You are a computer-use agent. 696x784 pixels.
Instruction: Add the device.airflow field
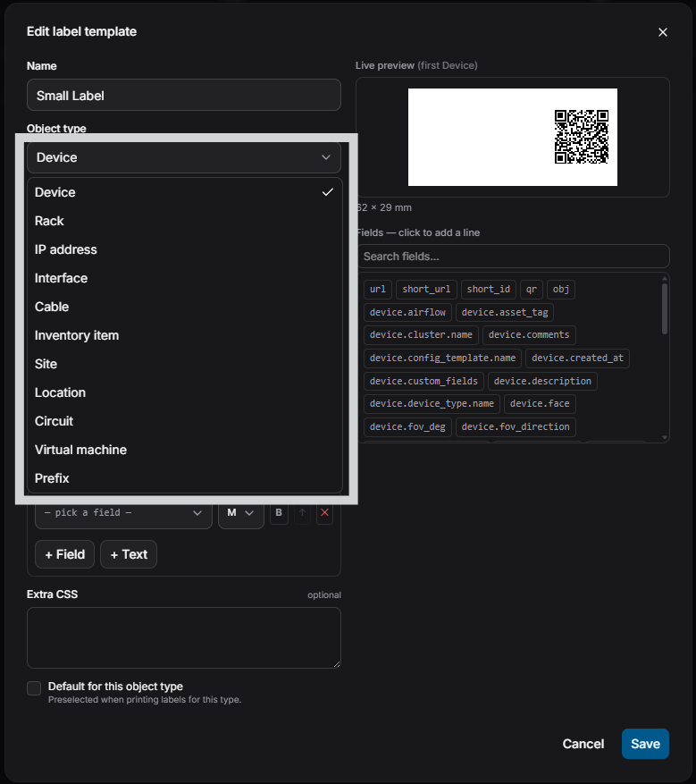click(x=407, y=313)
